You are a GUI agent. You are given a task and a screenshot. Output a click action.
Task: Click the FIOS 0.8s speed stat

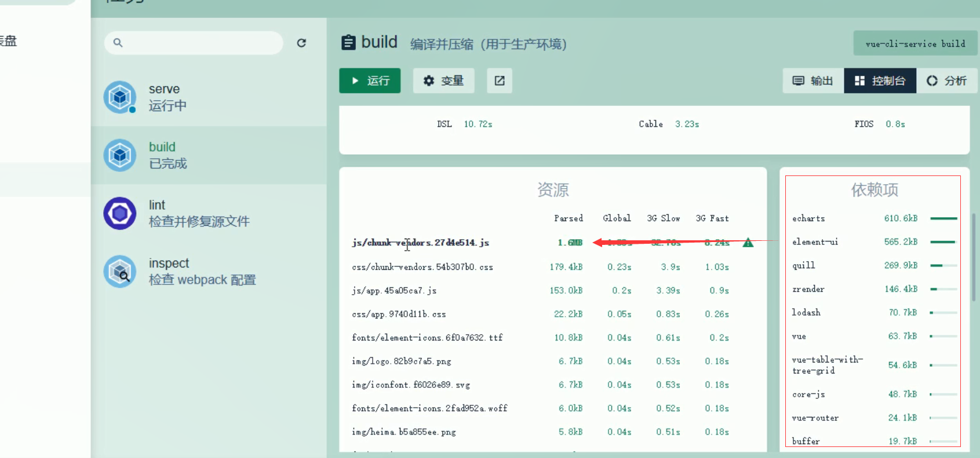(879, 124)
